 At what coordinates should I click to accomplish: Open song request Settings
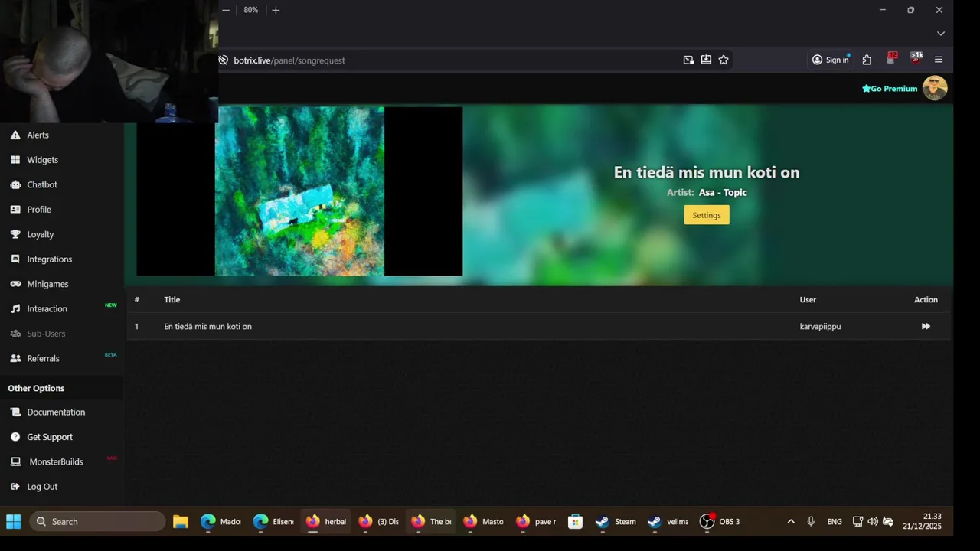tap(707, 215)
